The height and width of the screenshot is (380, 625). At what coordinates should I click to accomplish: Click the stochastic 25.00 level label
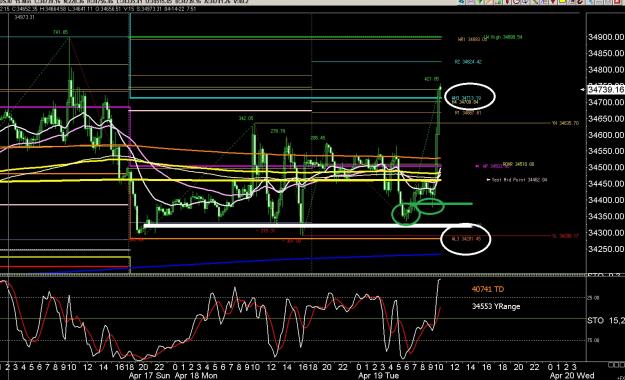(x=593, y=298)
